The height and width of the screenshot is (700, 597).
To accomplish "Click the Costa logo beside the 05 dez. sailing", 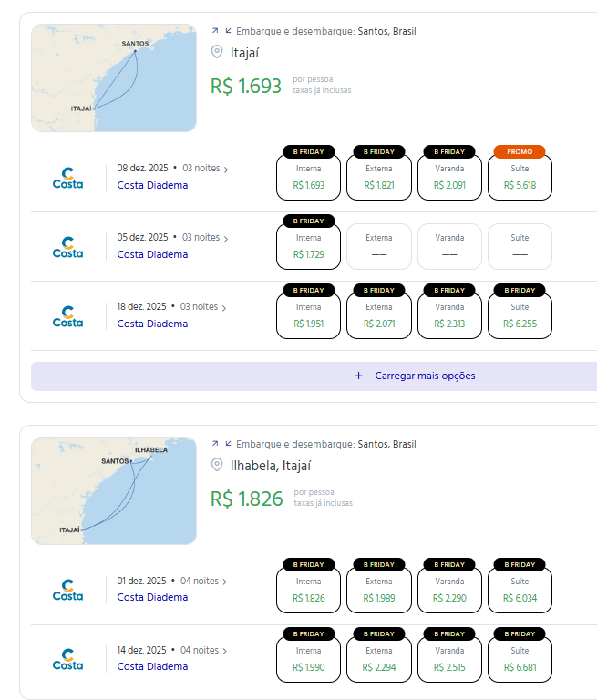I will tap(67, 247).
